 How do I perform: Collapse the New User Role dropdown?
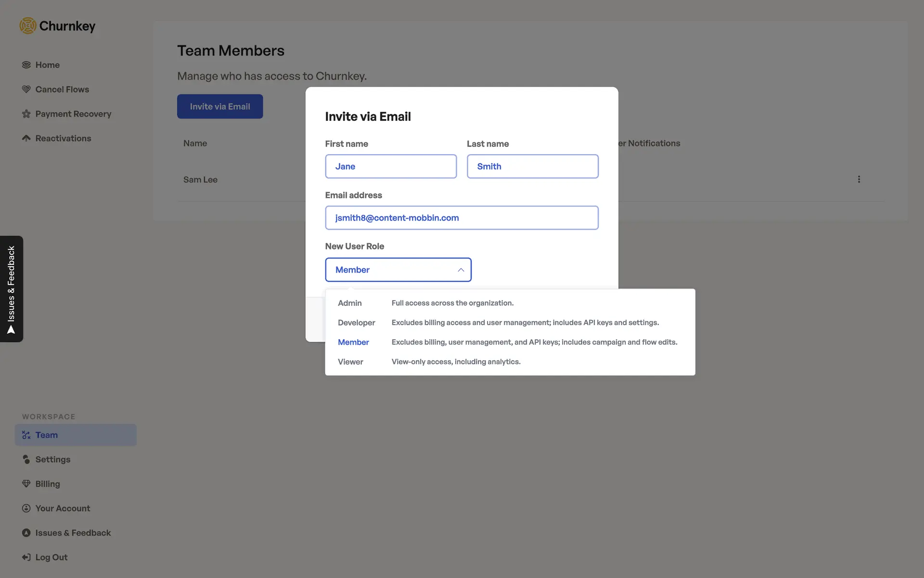click(461, 270)
